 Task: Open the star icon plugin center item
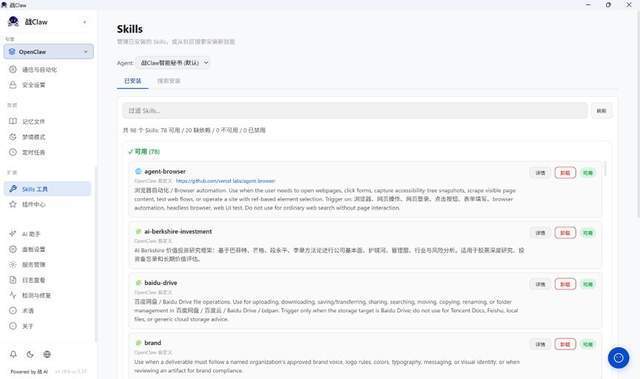[x=47, y=204]
